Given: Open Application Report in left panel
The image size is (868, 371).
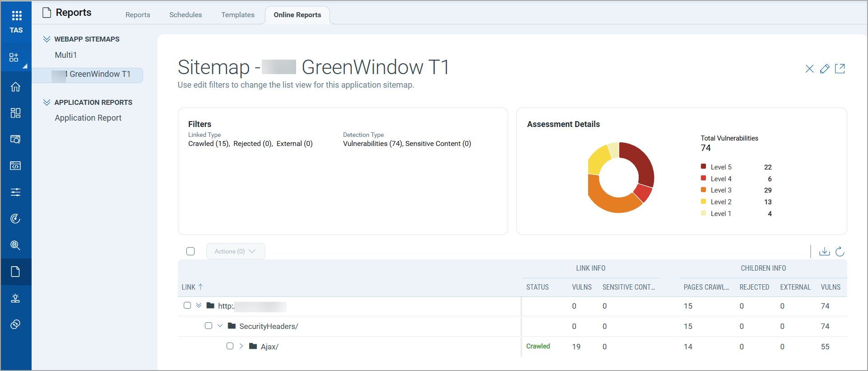Looking at the screenshot, I should [x=88, y=118].
